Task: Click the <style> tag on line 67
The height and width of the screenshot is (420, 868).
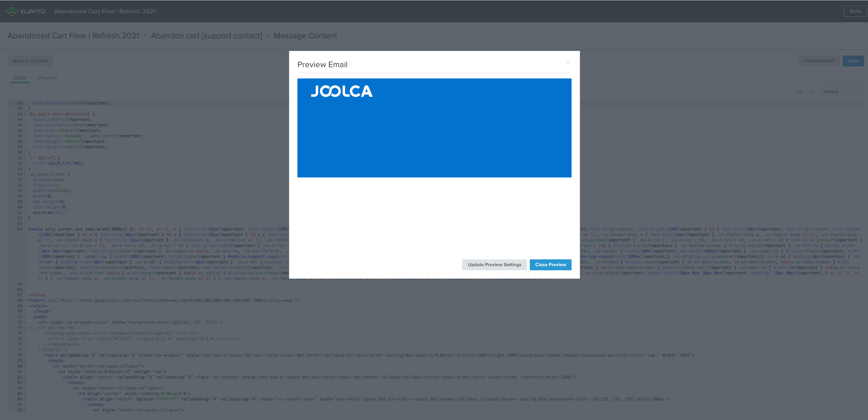Action: (37, 295)
